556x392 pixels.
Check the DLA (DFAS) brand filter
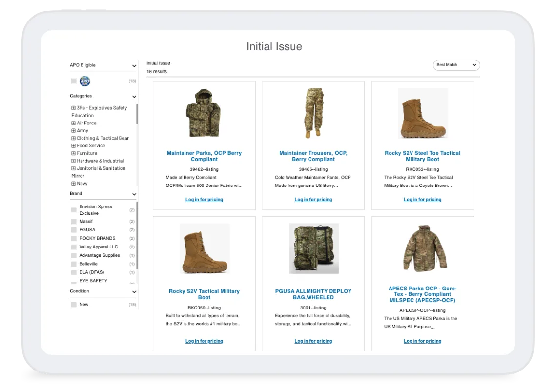coord(74,272)
